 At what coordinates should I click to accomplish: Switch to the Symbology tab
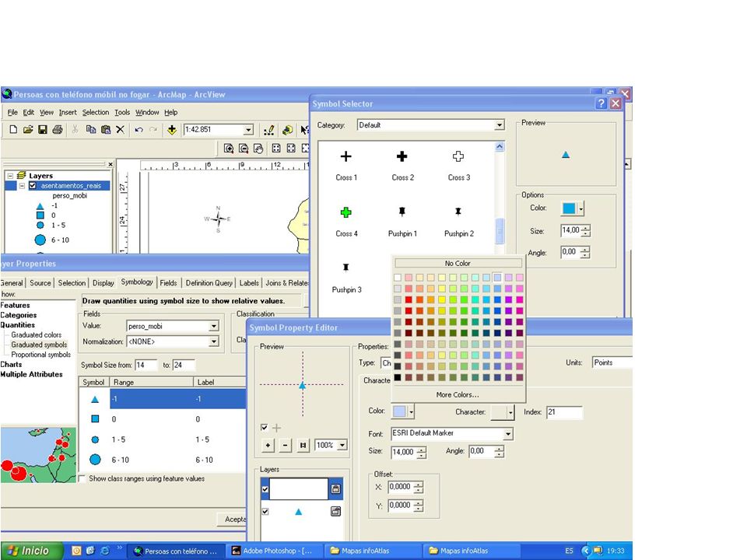coord(137,282)
